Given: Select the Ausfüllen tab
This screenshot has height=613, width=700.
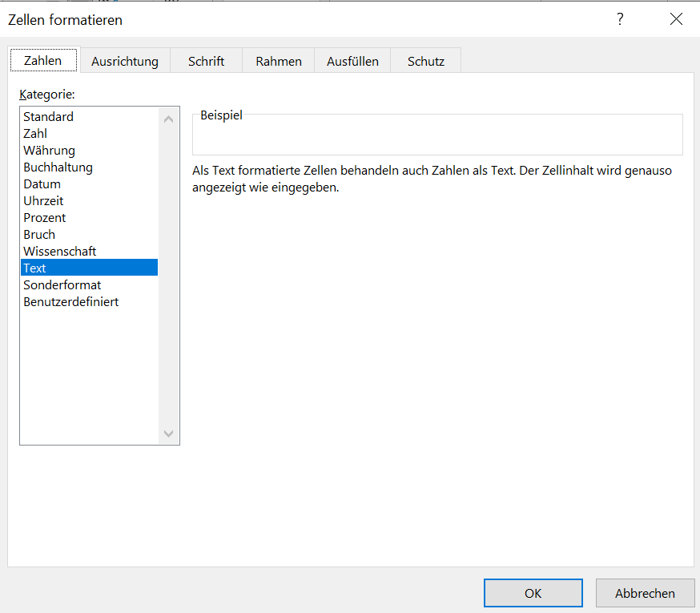Looking at the screenshot, I should point(352,61).
